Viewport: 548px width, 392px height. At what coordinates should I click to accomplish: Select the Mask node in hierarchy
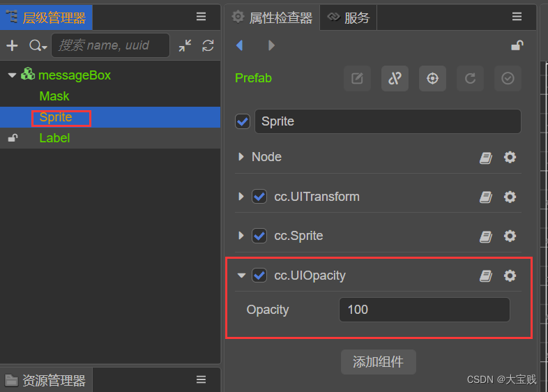tap(54, 96)
